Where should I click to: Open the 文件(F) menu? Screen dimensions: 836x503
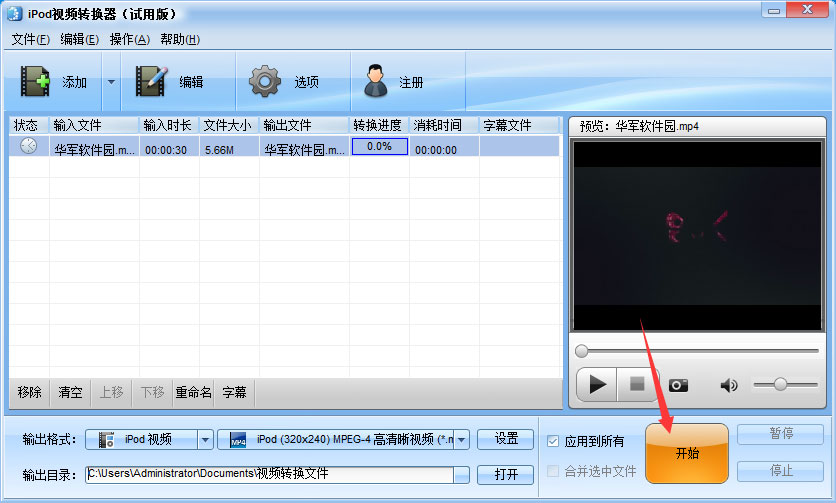[x=30, y=39]
